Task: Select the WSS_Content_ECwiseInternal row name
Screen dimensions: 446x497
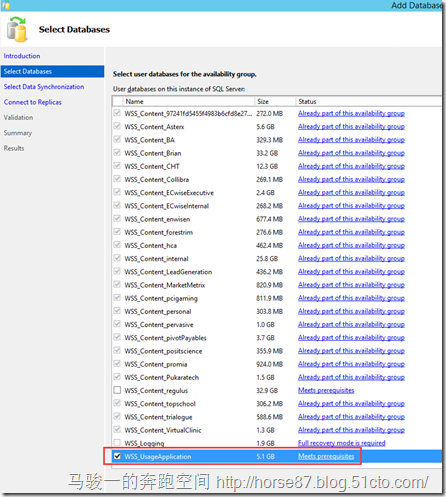Action: [167, 206]
